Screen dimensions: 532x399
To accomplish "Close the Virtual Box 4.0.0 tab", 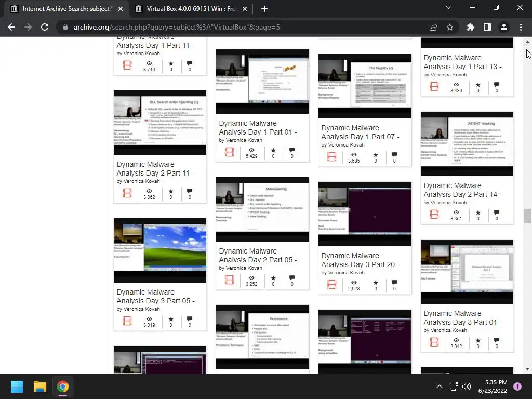I will tap(245, 9).
